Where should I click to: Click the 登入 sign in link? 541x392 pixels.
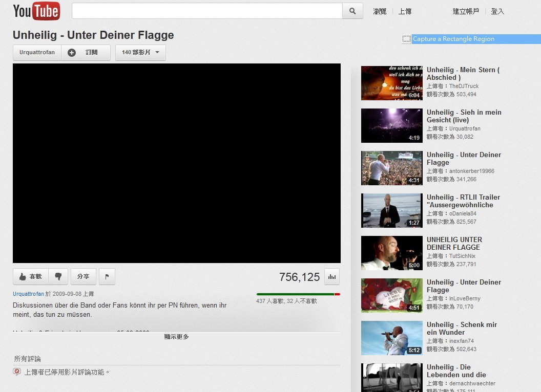(497, 11)
